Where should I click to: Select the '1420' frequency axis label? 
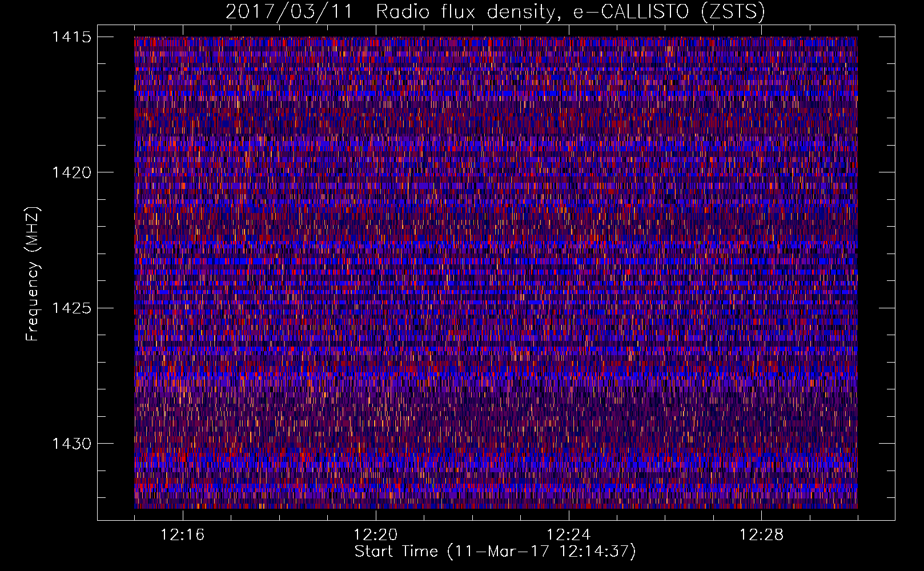click(71, 172)
